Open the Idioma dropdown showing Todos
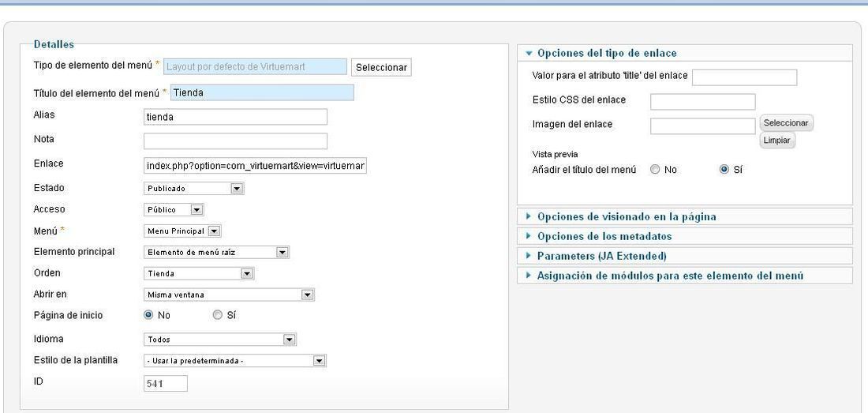Image resolution: width=868 pixels, height=413 pixels. click(220, 340)
